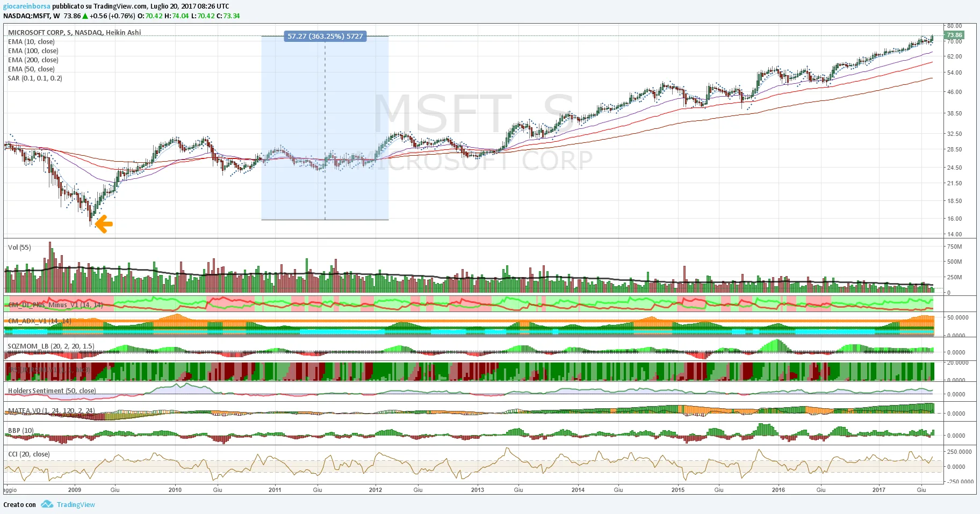Image resolution: width=980 pixels, height=514 pixels.
Task: Click the Vol (55) volume pane label
Action: [19, 248]
